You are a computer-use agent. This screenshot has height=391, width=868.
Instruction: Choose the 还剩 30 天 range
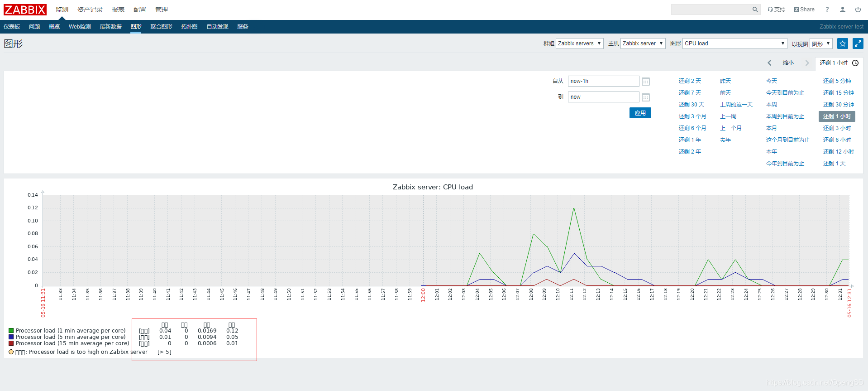pyautogui.click(x=692, y=105)
